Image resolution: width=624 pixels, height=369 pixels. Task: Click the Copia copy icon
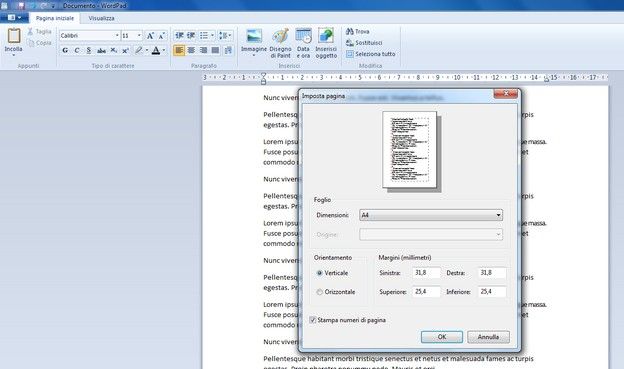coord(31,43)
